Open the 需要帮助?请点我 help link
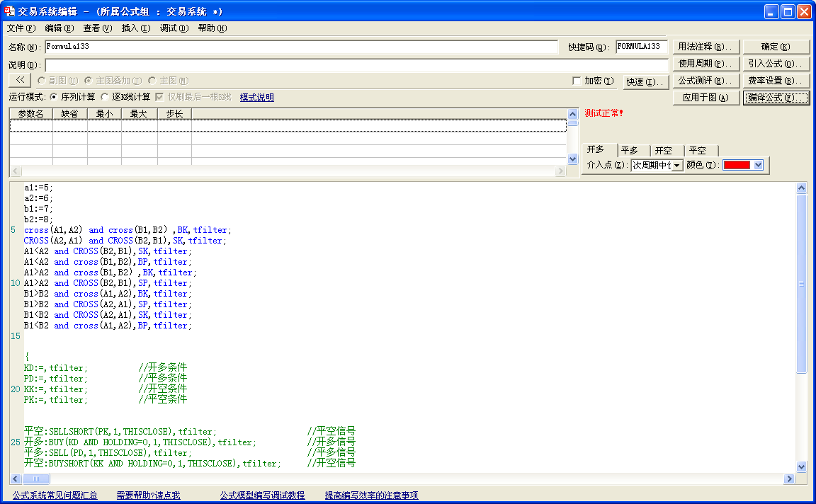 pyautogui.click(x=148, y=496)
